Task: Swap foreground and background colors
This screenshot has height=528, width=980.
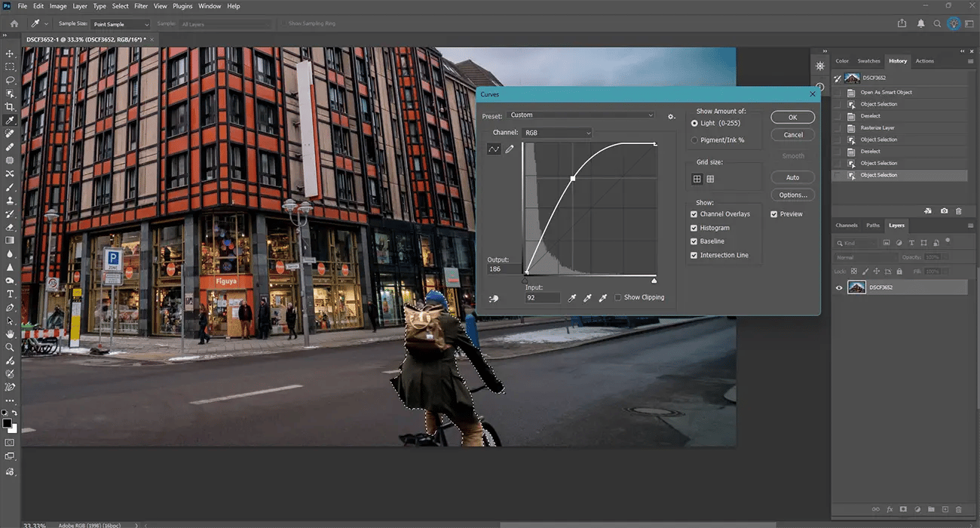Action: [x=14, y=413]
